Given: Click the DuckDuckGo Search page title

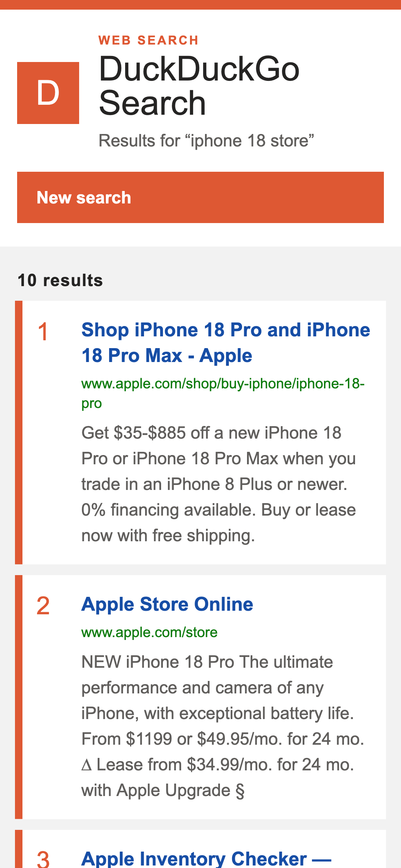Looking at the screenshot, I should pyautogui.click(x=199, y=86).
